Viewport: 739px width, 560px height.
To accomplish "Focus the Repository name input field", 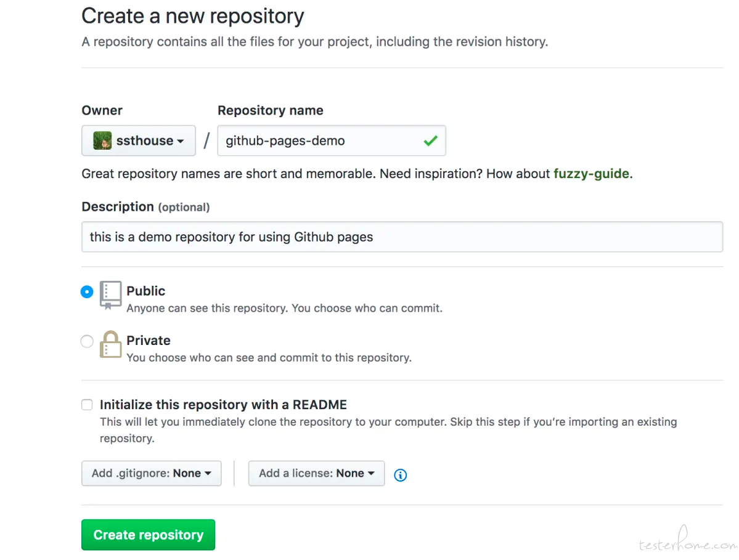I will coord(332,140).
